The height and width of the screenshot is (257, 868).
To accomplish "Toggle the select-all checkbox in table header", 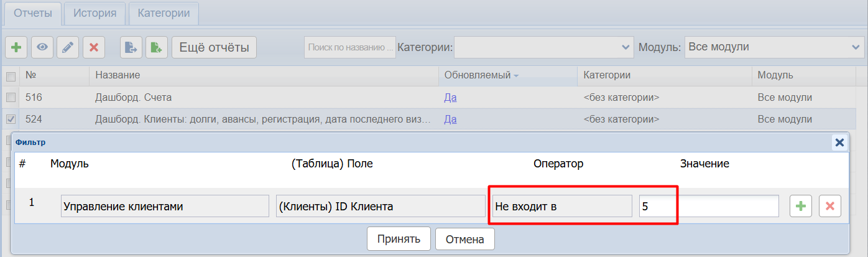I will coord(11,77).
